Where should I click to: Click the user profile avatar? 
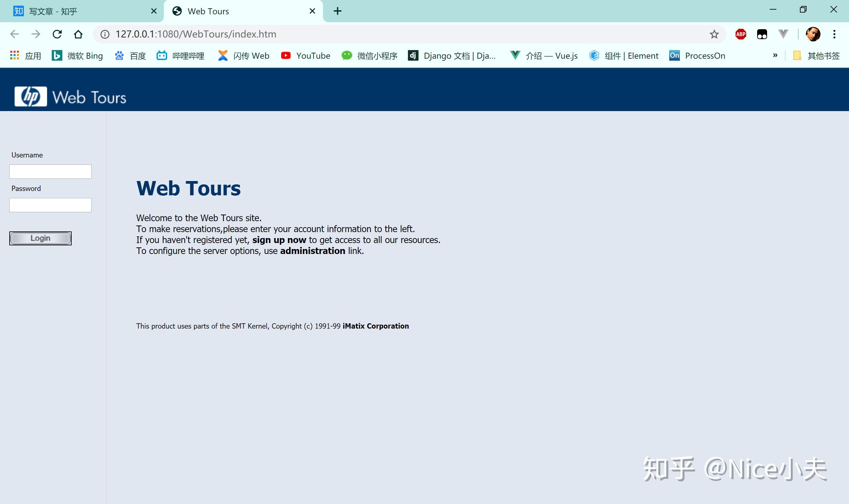[813, 34]
